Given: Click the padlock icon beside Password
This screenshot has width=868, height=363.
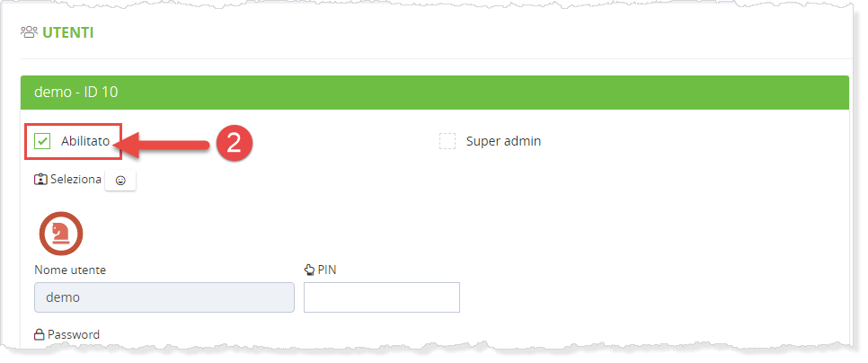Looking at the screenshot, I should click(40, 335).
